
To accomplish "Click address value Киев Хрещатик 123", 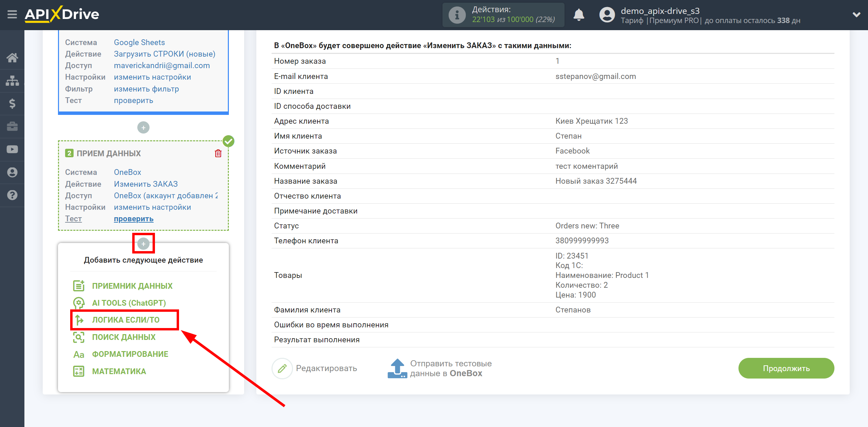I will pos(591,121).
